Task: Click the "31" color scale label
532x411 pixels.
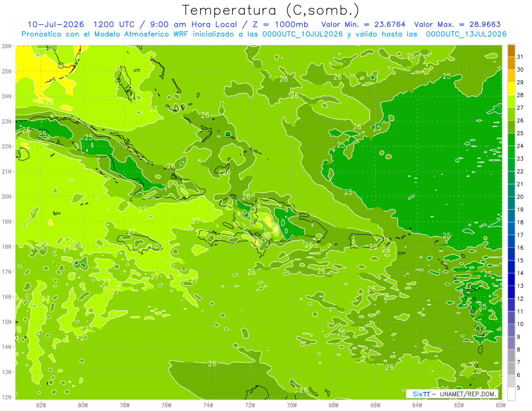Action: click(520, 56)
